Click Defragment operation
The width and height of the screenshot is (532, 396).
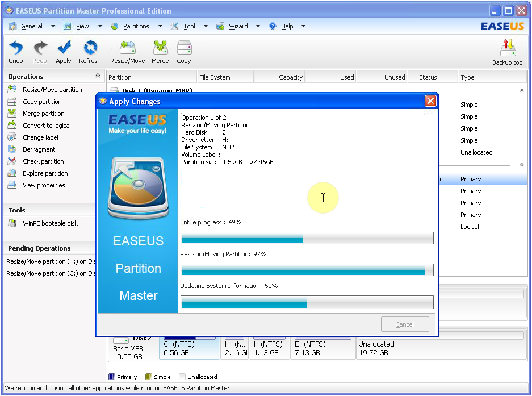[39, 149]
